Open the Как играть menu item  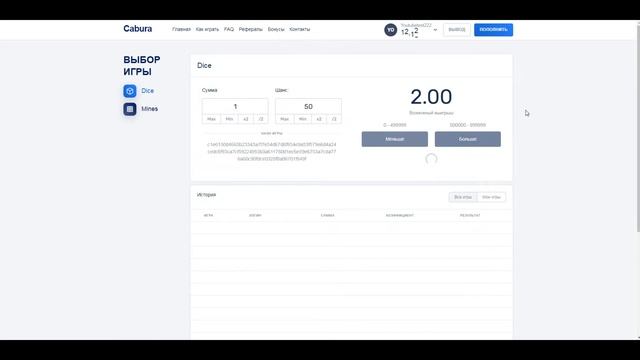click(207, 29)
